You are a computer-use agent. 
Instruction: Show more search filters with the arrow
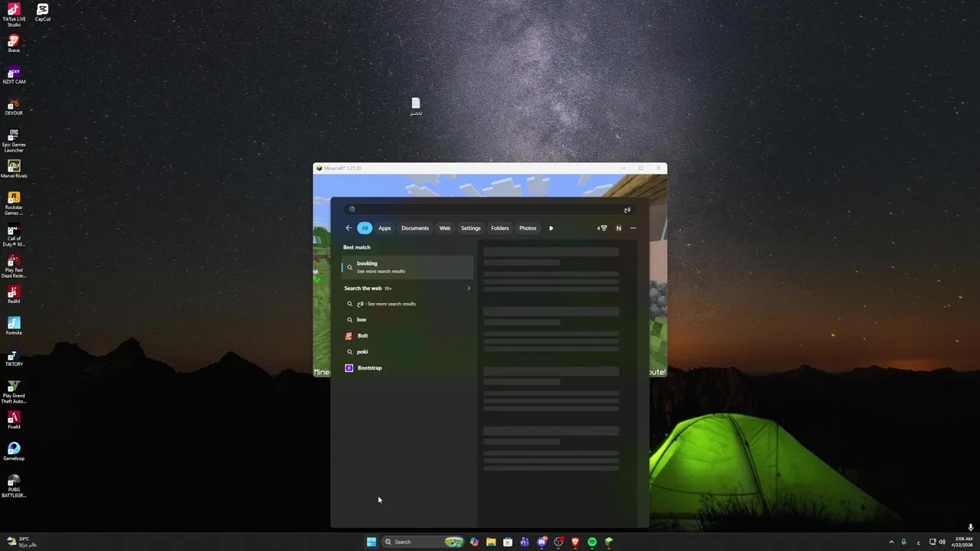[x=551, y=228]
